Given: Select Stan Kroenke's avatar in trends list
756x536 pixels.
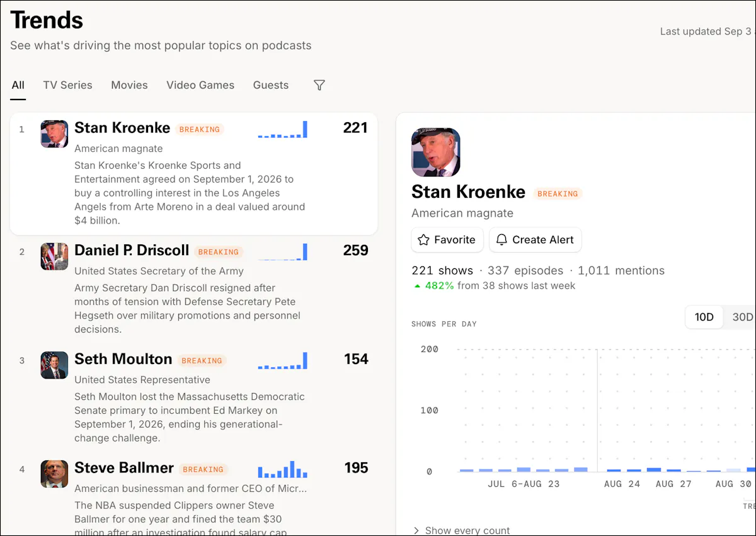Looking at the screenshot, I should [x=54, y=134].
